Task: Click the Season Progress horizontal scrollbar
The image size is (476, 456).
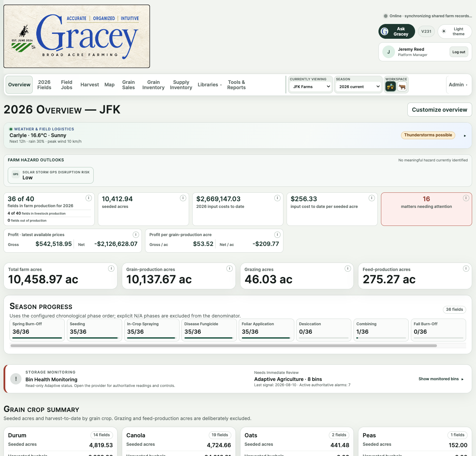Action: [x=224, y=346]
